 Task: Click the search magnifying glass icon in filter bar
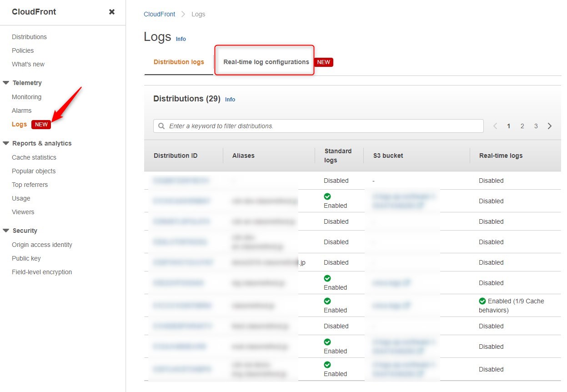[161, 126]
